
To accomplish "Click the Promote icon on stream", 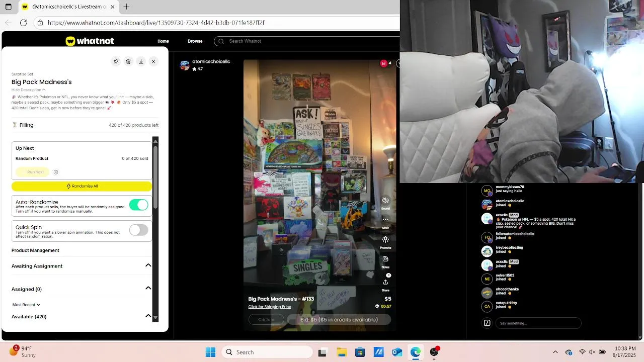I will [385, 239].
